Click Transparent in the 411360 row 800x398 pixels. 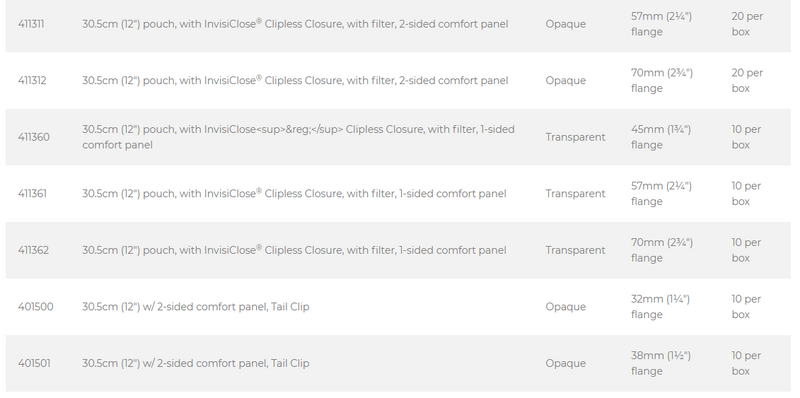tap(575, 137)
